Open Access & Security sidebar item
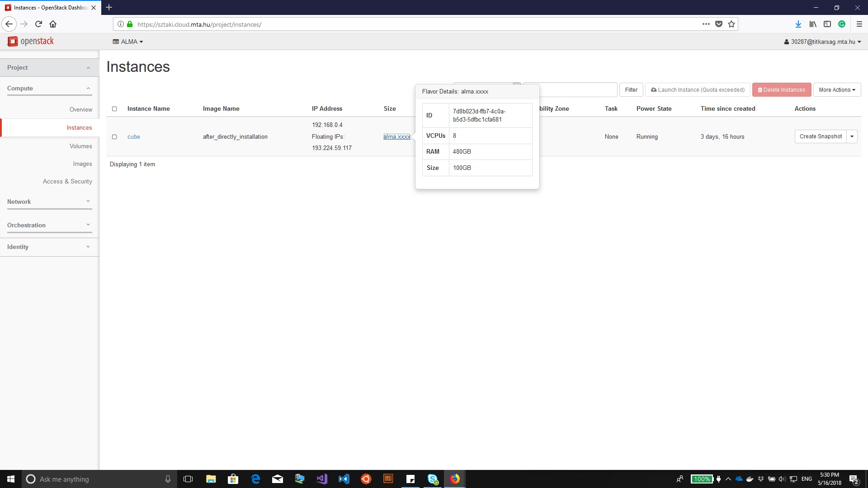 [x=67, y=181]
